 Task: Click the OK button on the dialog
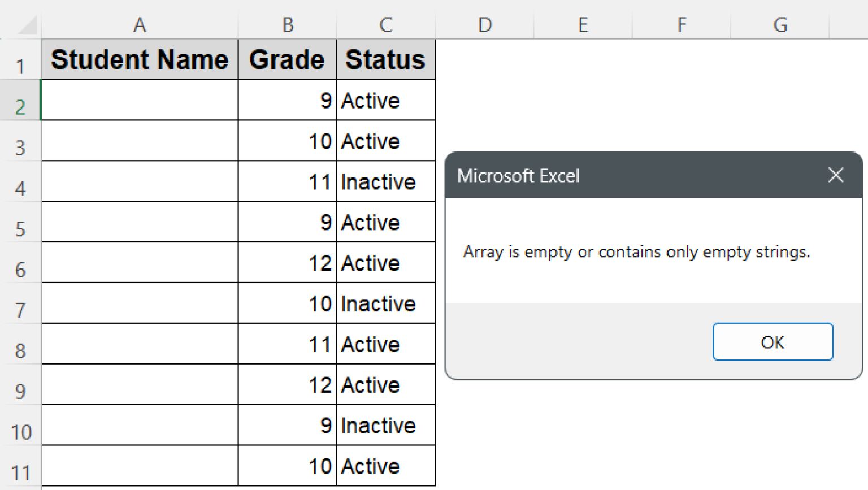(x=772, y=342)
